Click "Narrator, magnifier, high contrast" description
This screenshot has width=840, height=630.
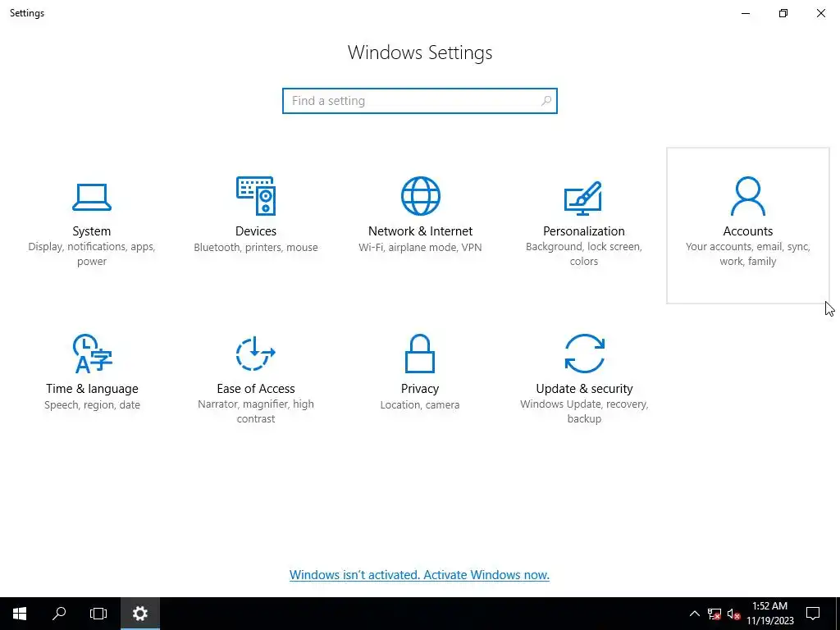click(256, 412)
